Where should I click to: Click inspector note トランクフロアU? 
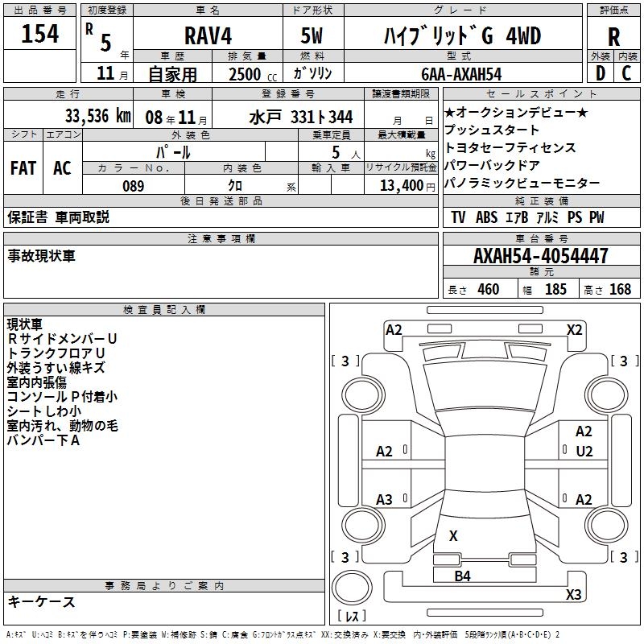click(56, 353)
